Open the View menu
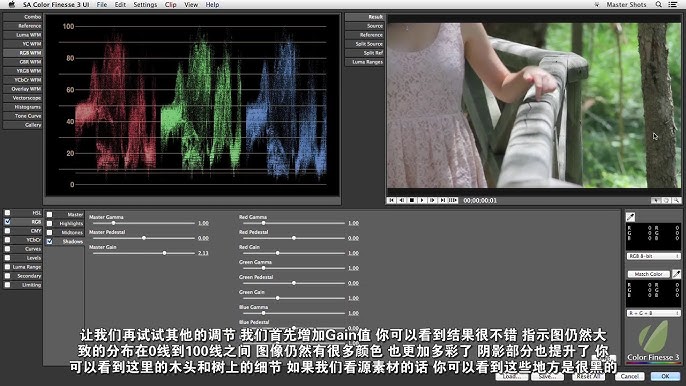The image size is (686, 386). tap(191, 4)
